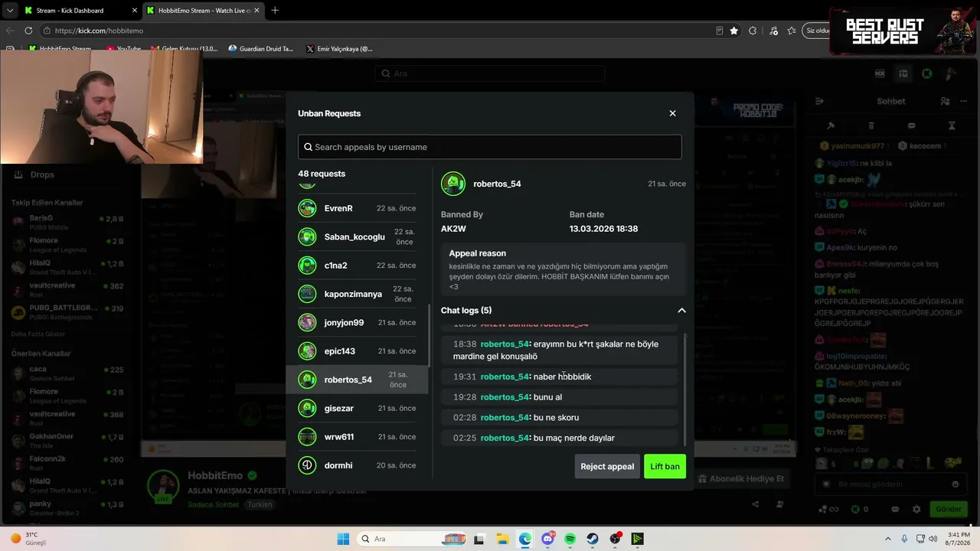Open vaultcreative channel under followed channels
Image resolution: width=980 pixels, height=551 pixels.
pos(67,289)
